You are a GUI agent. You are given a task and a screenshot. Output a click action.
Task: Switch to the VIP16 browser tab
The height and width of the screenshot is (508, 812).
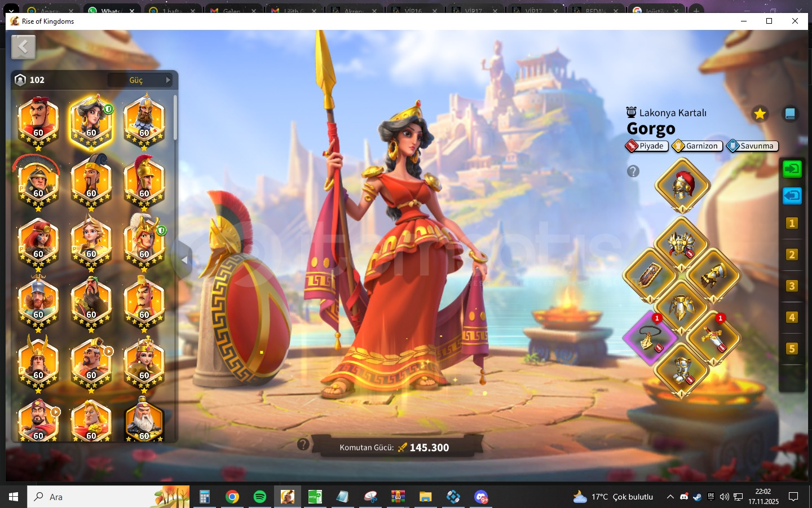(413, 10)
